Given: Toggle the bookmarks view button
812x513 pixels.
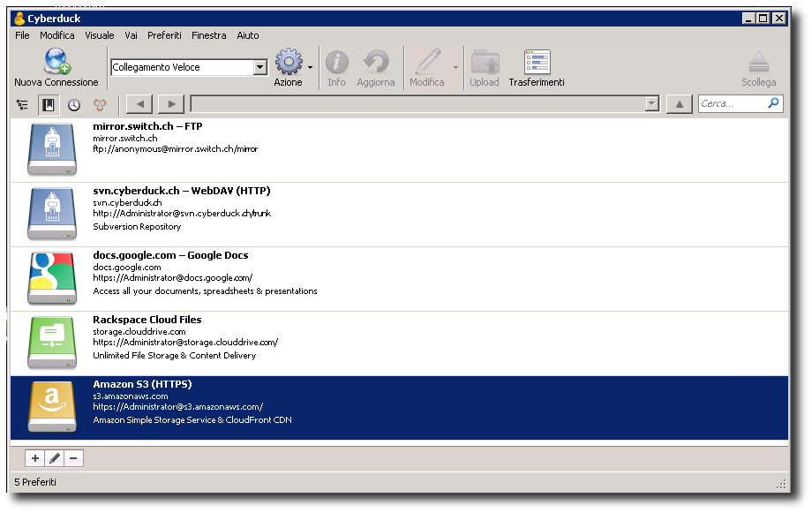Looking at the screenshot, I should pyautogui.click(x=49, y=105).
